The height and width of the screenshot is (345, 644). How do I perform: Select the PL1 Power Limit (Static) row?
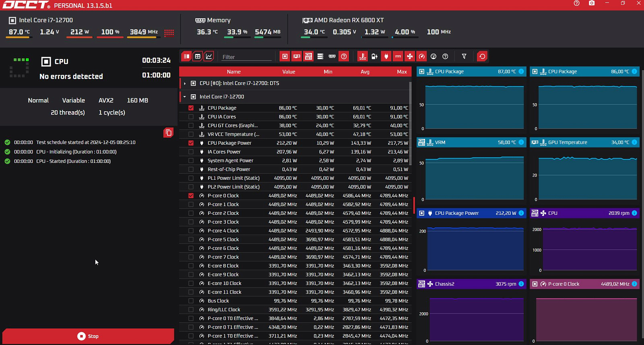click(295, 178)
